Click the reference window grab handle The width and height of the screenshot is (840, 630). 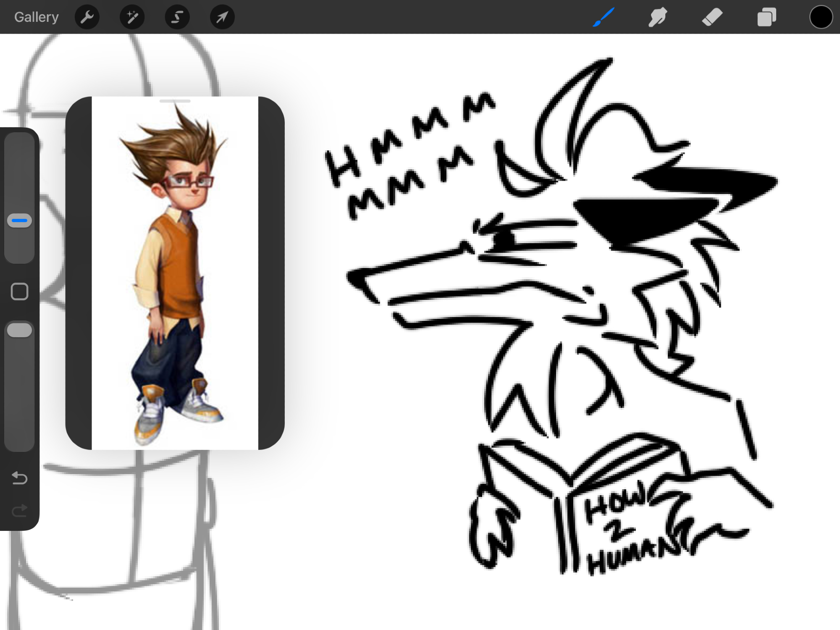175,101
